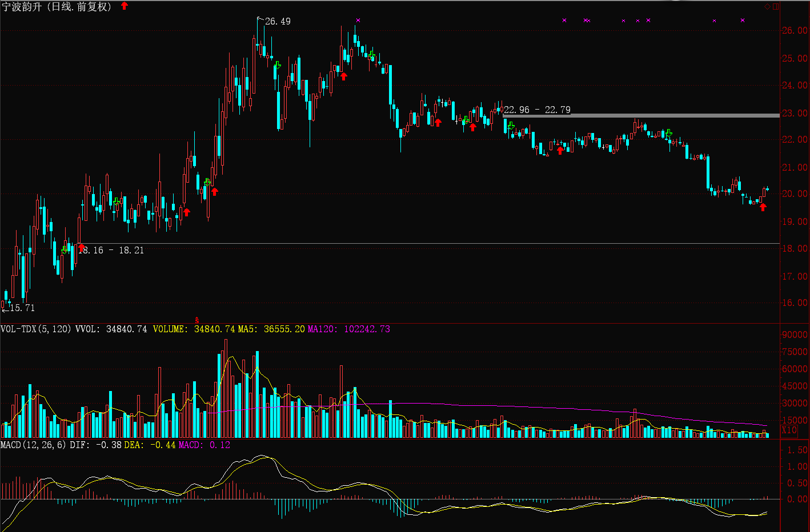Click the red arrow beside the chart title
This screenshot has width=810, height=532.
(125, 6)
